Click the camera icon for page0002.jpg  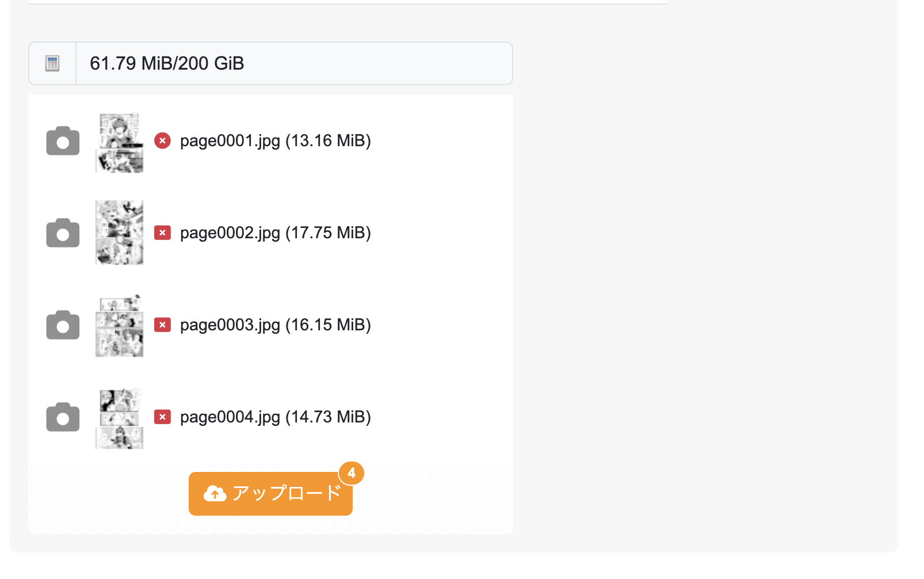click(63, 233)
